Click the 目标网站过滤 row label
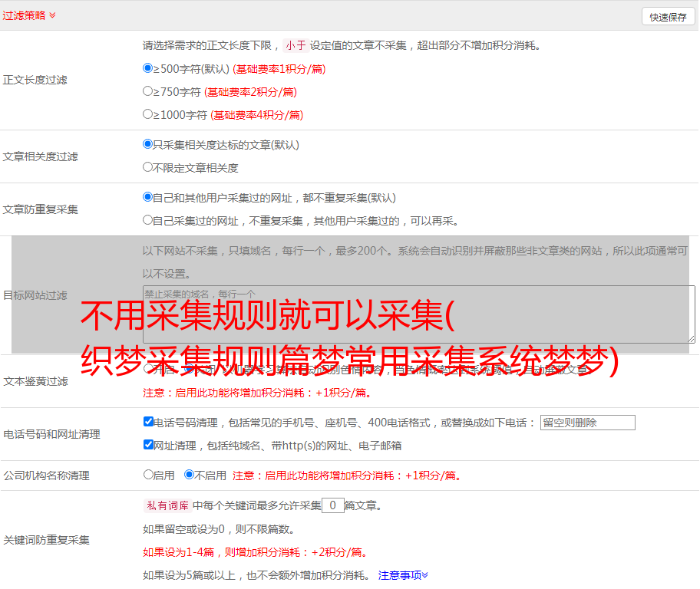The width and height of the screenshot is (700, 589). pyautogui.click(x=35, y=295)
